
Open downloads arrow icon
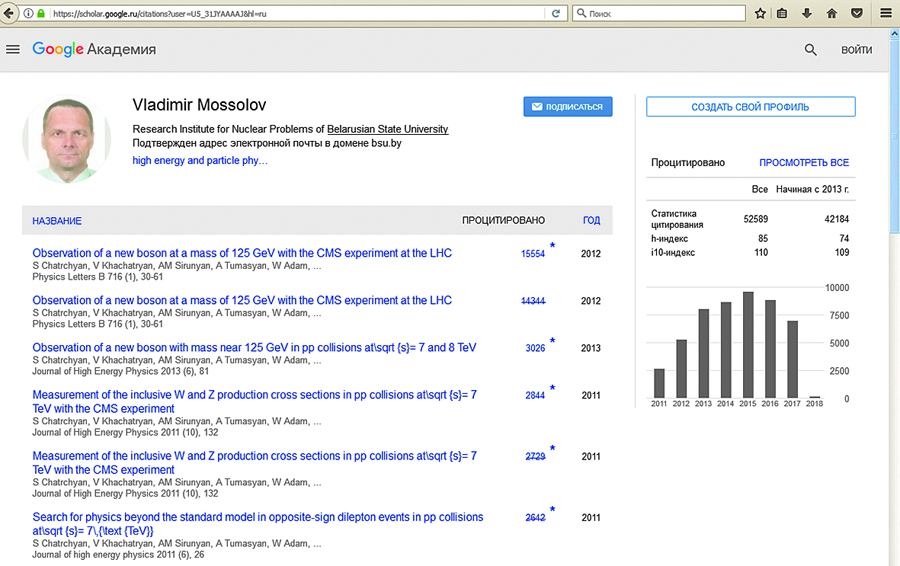pos(806,13)
